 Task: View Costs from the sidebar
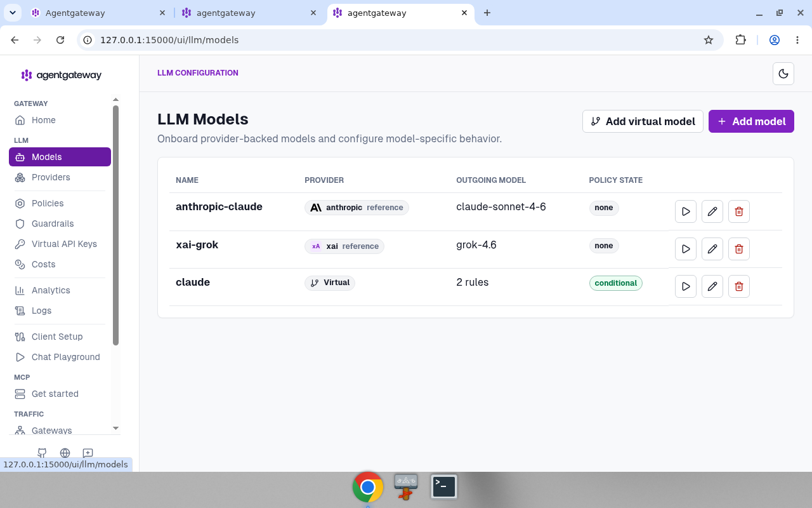coord(60,264)
